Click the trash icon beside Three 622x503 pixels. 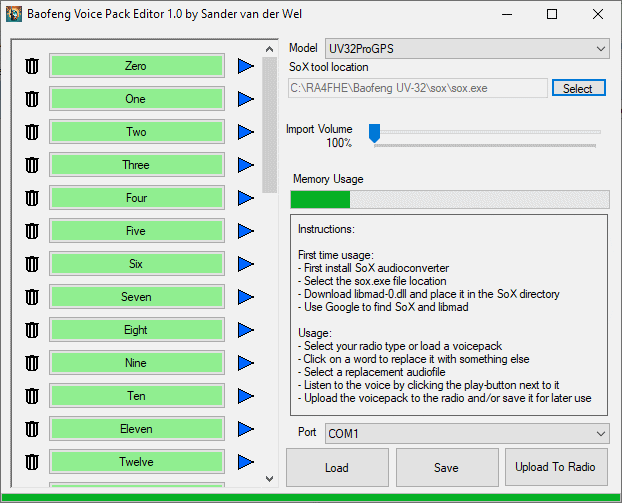pos(32,165)
